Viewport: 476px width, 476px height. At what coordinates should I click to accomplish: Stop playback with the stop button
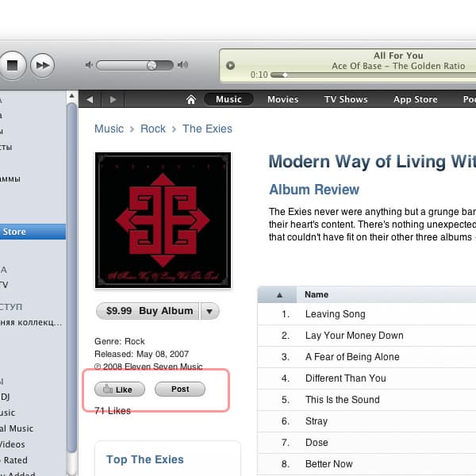point(12,65)
